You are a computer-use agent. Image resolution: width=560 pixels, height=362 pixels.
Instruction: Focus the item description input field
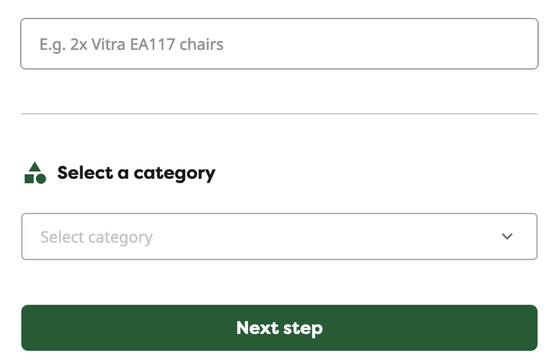coord(279,44)
